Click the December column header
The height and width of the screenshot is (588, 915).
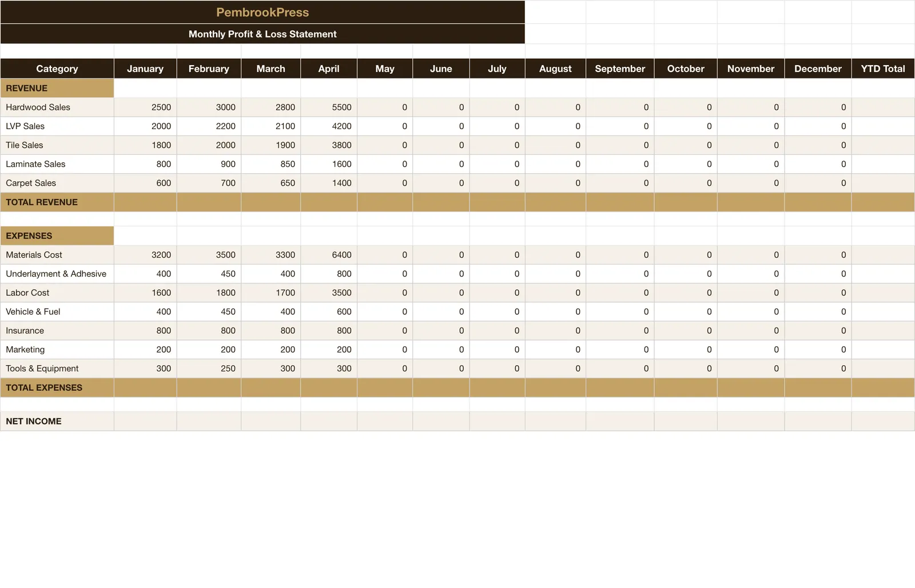pyautogui.click(x=818, y=69)
